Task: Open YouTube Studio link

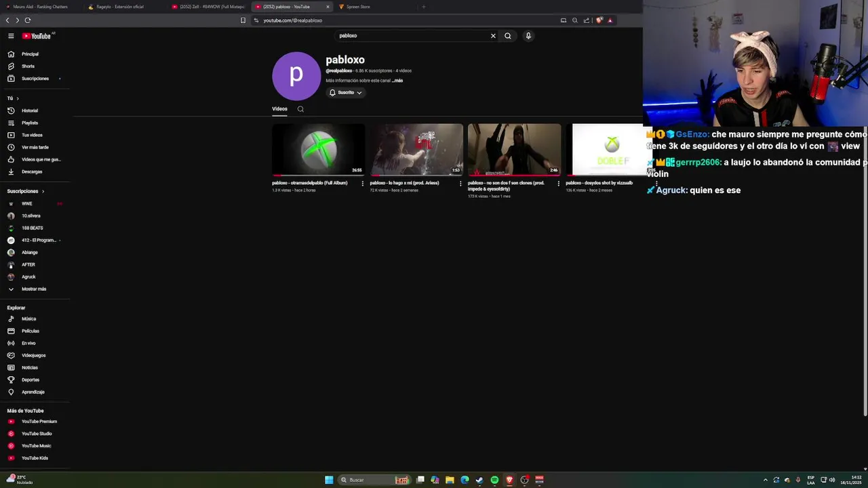Action: click(x=35, y=434)
